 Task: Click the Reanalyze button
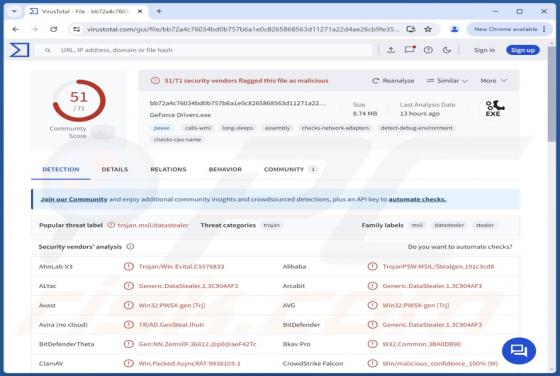click(393, 81)
